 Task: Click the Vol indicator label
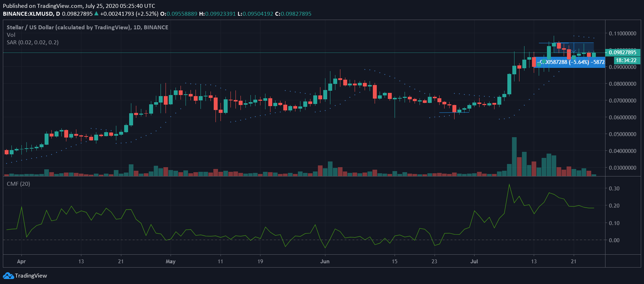pyautogui.click(x=11, y=35)
